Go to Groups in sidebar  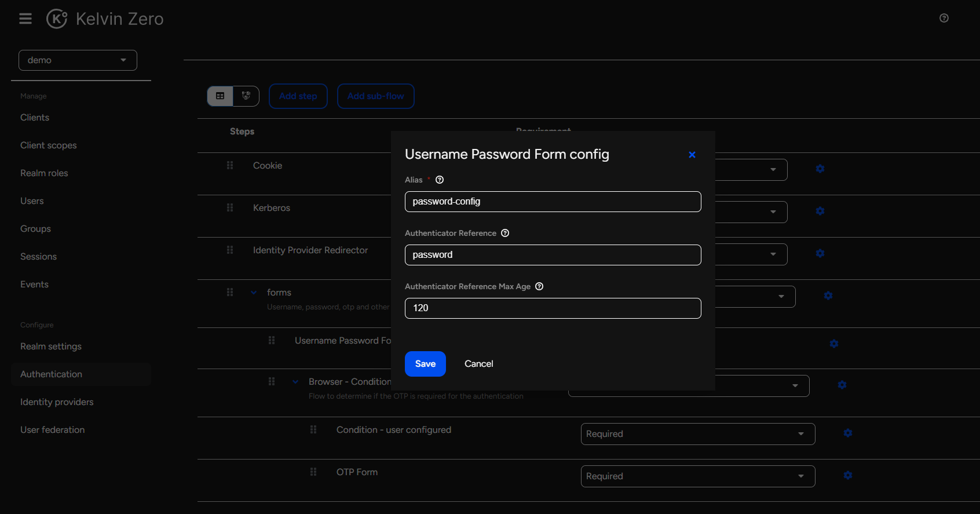point(35,229)
